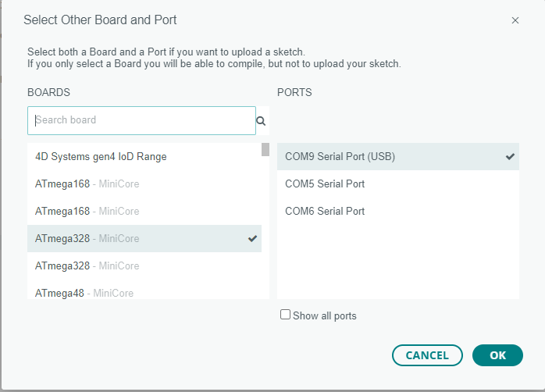Click the boards list scrollbar thumb
Screen dimensions: 545x392
pos(265,150)
